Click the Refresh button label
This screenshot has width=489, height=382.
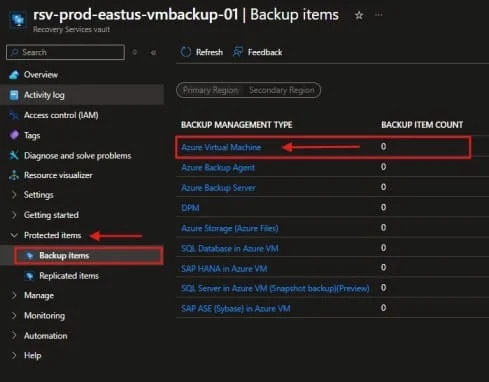[209, 52]
